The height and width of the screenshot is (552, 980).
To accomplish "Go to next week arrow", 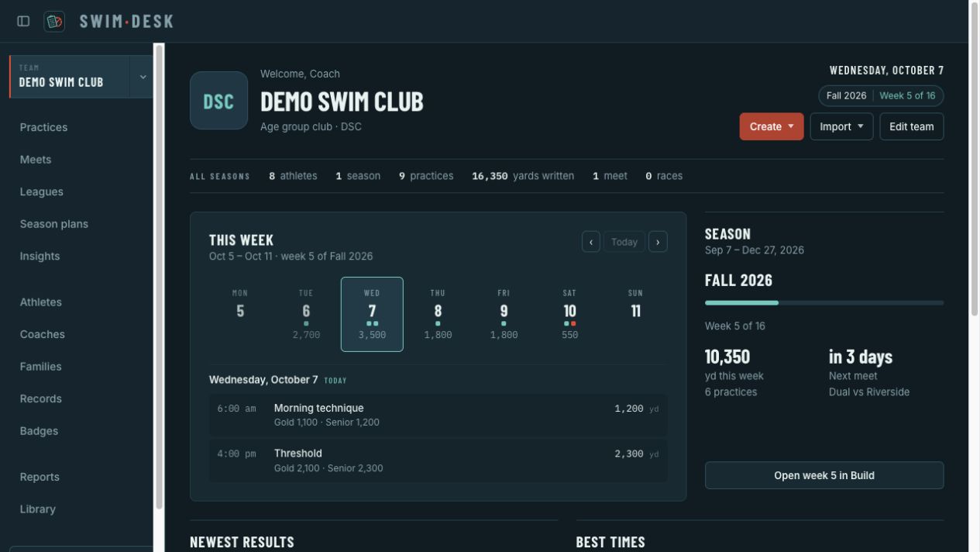I will pyautogui.click(x=658, y=242).
